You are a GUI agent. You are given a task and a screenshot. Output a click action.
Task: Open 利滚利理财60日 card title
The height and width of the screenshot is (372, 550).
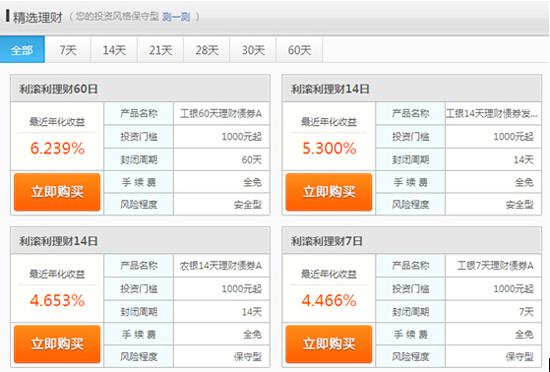(x=58, y=89)
